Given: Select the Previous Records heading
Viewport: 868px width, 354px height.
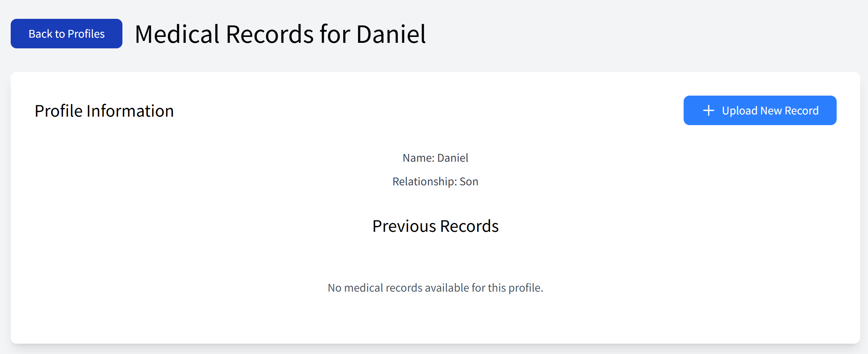Looking at the screenshot, I should [435, 226].
